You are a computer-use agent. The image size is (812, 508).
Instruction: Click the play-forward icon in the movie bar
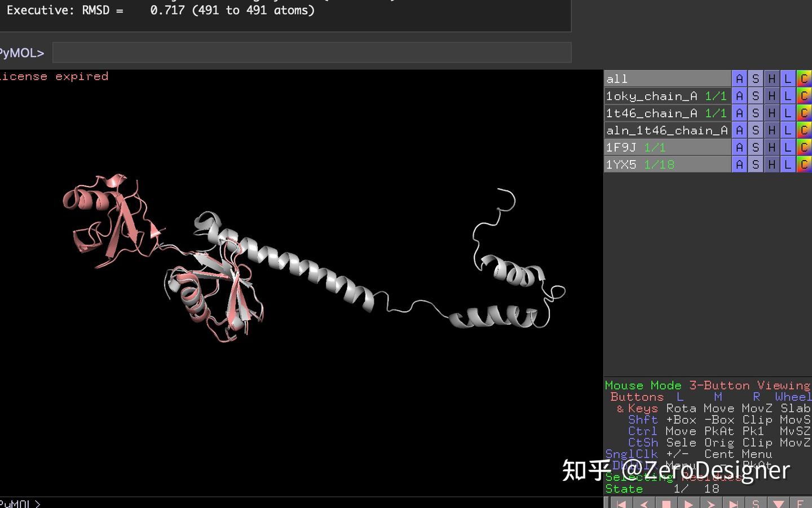point(689,502)
